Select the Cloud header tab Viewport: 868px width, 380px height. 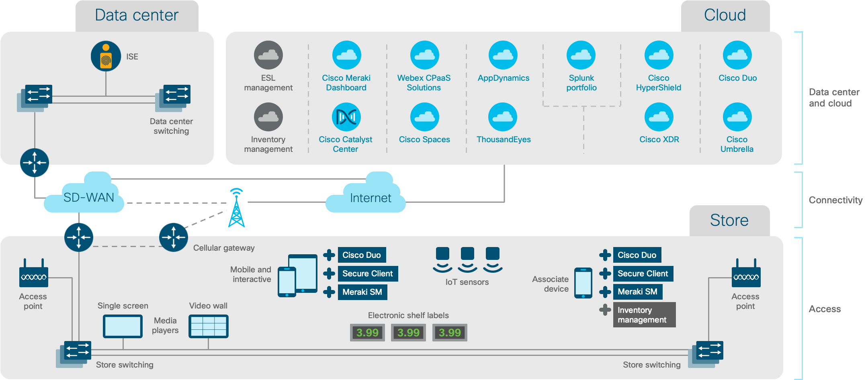[725, 16]
